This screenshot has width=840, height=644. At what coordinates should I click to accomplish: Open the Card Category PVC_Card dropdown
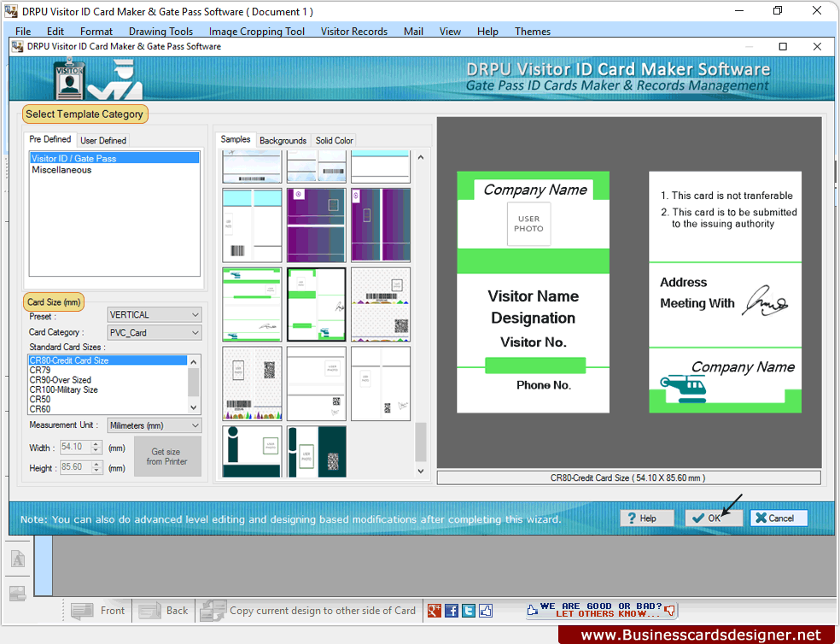coord(155,332)
